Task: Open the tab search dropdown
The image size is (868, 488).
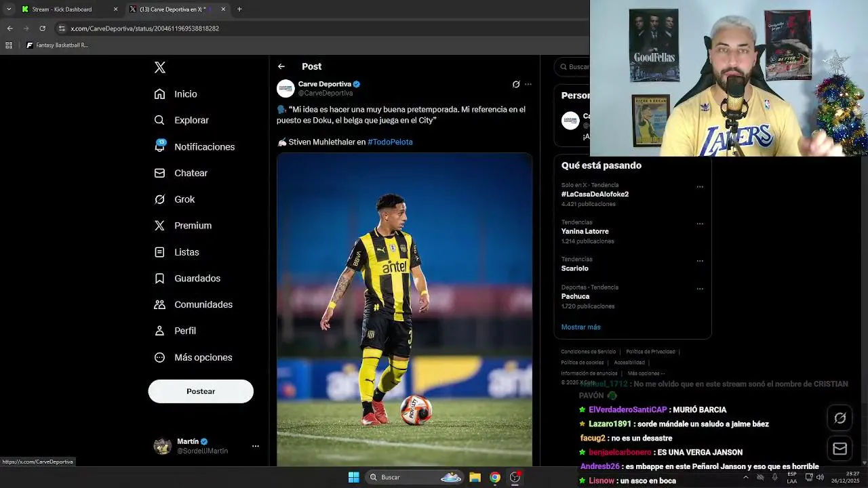Action: tap(9, 9)
